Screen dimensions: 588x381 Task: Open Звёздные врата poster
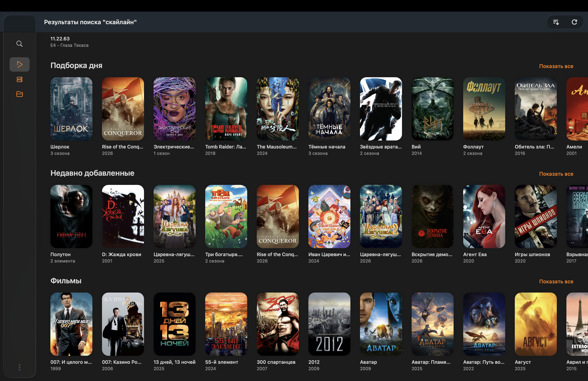pyautogui.click(x=381, y=109)
